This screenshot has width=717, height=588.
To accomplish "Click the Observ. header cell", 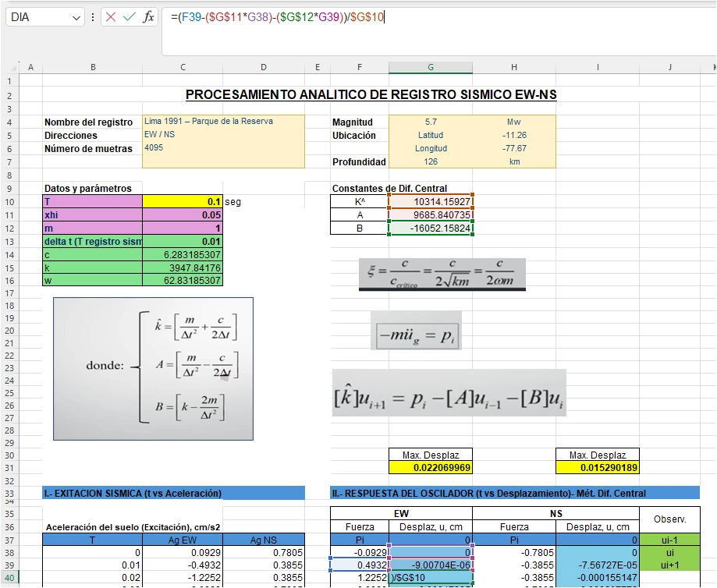I will [x=670, y=520].
